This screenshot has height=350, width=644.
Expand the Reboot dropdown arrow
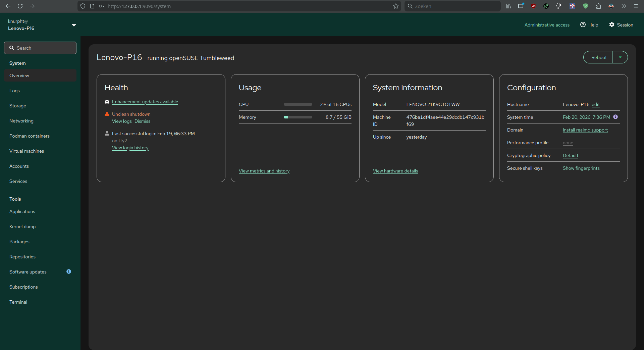coord(620,57)
